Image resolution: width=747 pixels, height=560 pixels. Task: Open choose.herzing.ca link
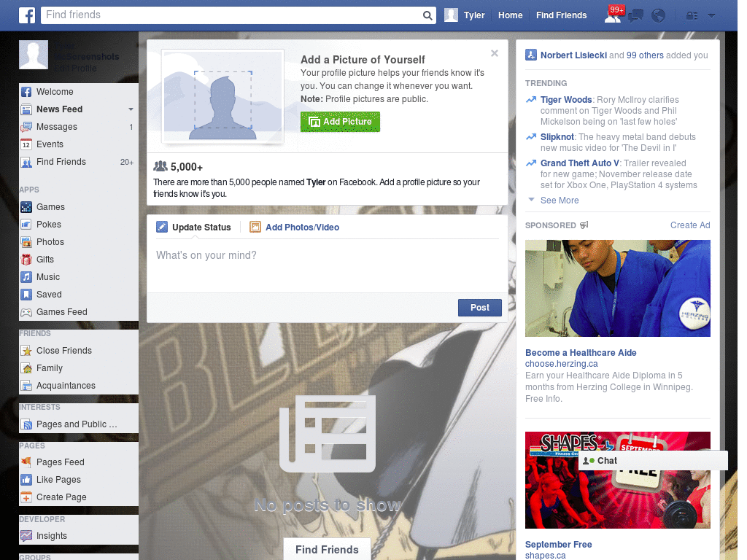(x=561, y=364)
